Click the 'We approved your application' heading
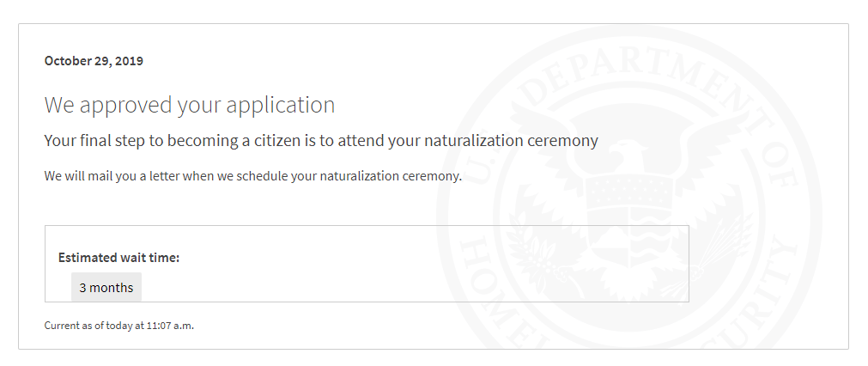 (190, 105)
